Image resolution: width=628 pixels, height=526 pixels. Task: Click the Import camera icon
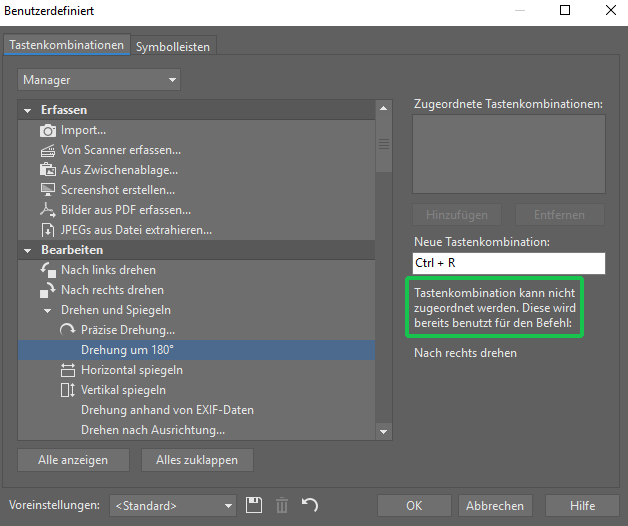tap(48, 131)
